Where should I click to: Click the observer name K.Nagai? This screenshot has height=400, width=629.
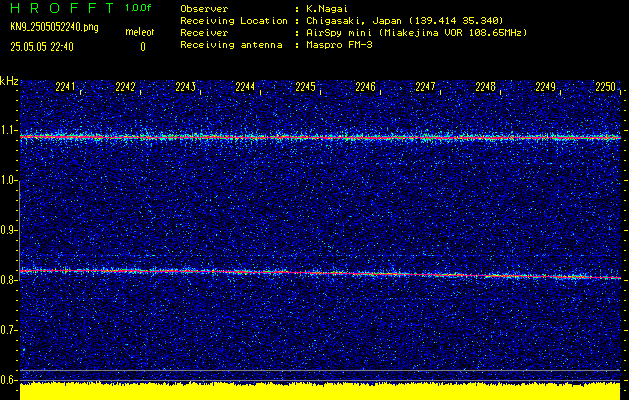point(325,9)
